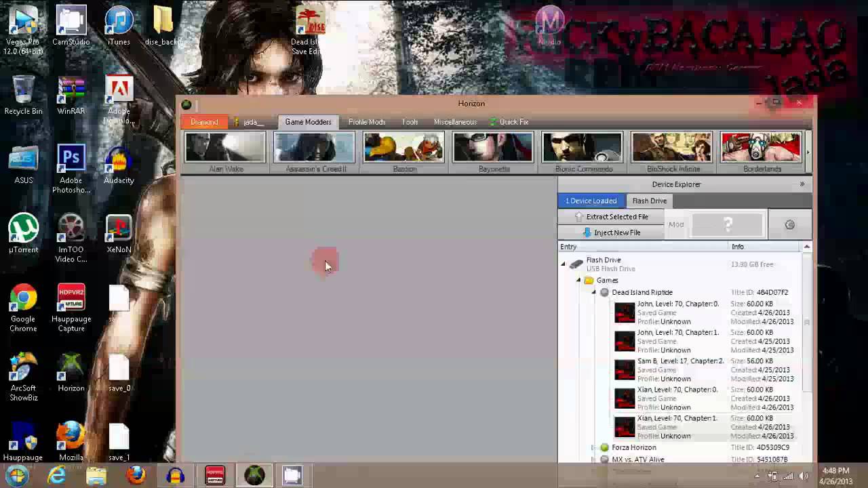Click the Windows Start button
This screenshot has height=488, width=868.
17,476
